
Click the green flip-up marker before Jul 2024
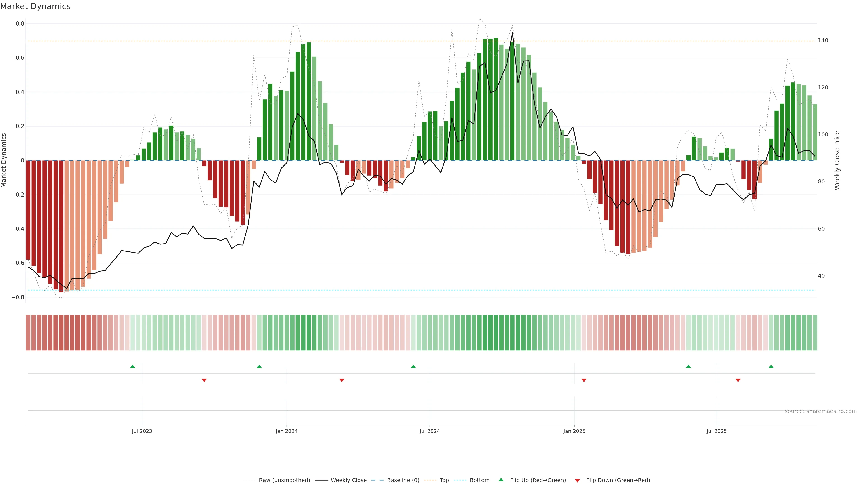[413, 366]
